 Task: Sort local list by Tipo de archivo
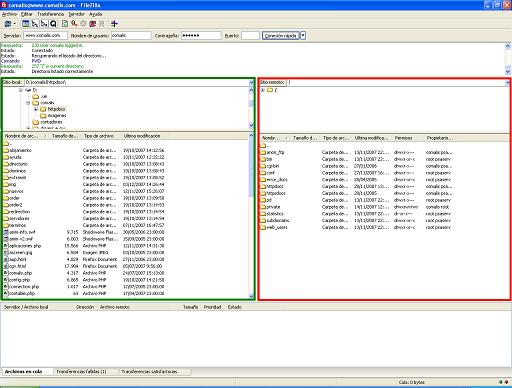click(x=99, y=136)
